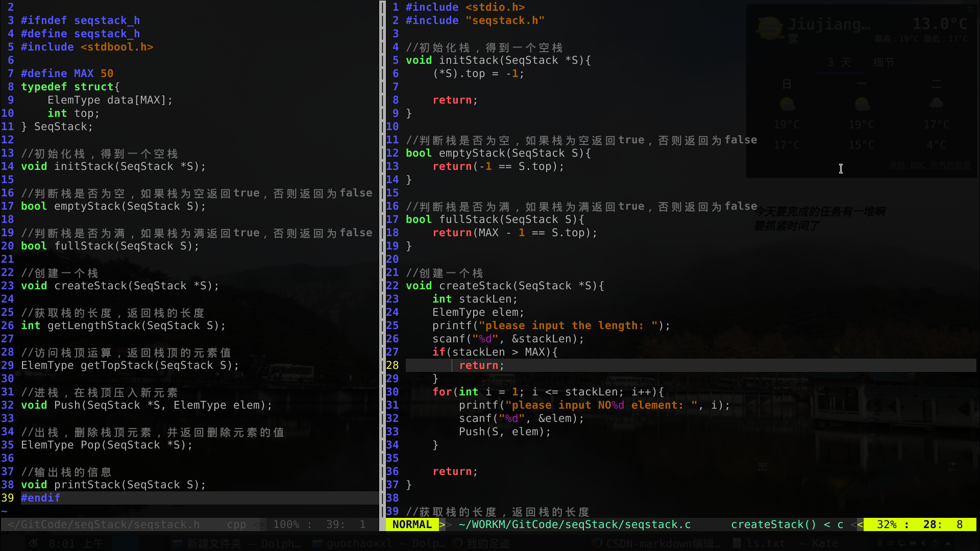This screenshot has height=551, width=980.
Task: Click the 8:01 上午 clock in taskbar
Action: click(76, 544)
